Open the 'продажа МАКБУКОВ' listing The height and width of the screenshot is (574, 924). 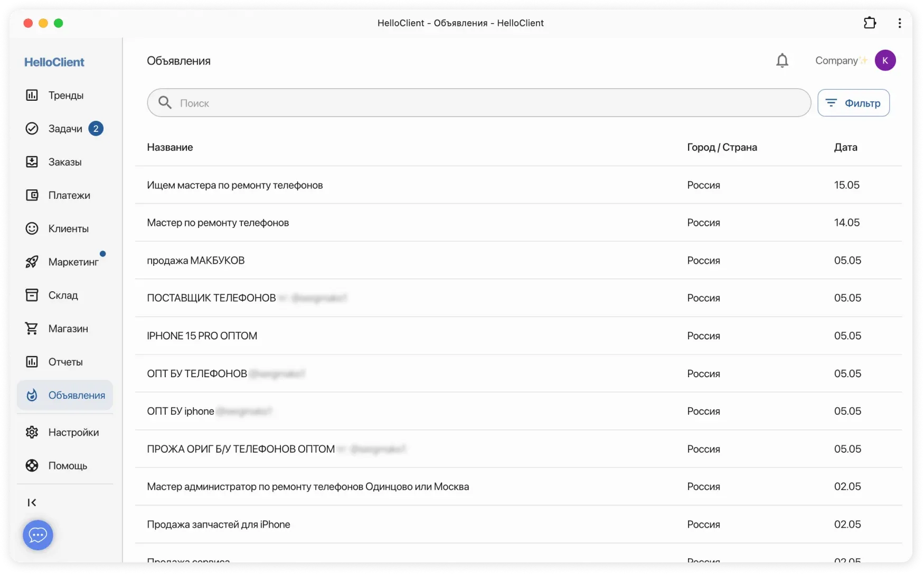[196, 260]
